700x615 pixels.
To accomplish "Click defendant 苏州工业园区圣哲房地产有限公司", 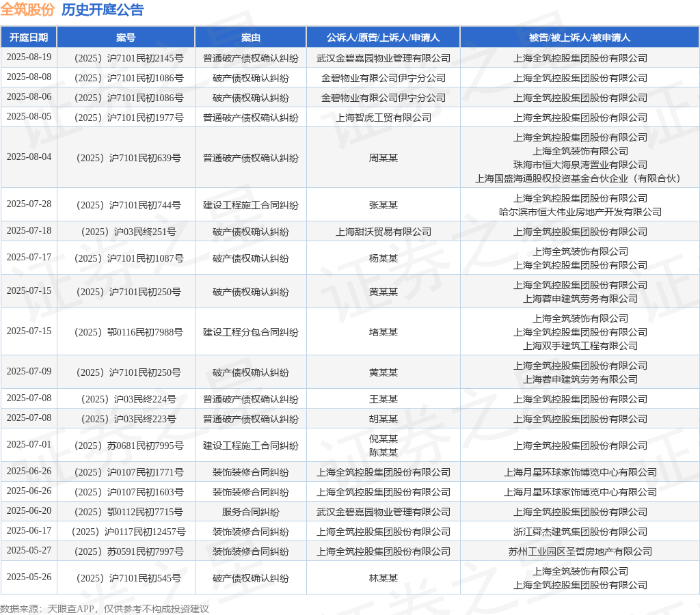I will [x=580, y=551].
